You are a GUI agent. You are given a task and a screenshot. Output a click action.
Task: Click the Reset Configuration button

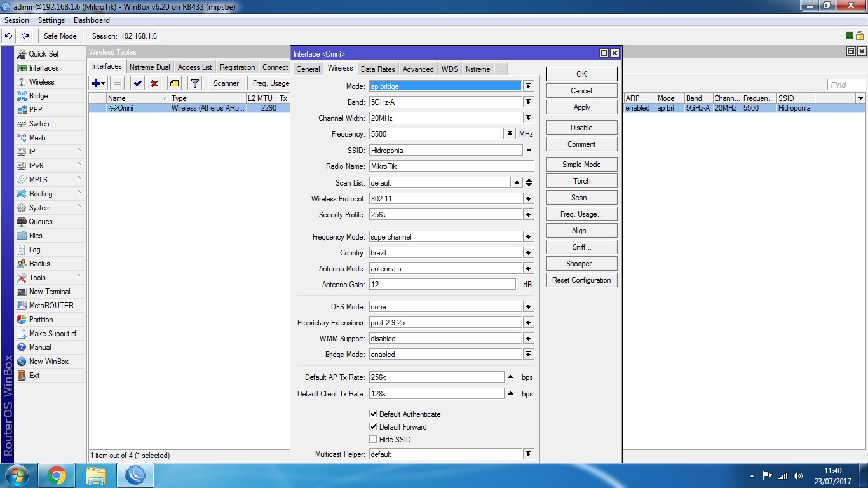point(581,280)
